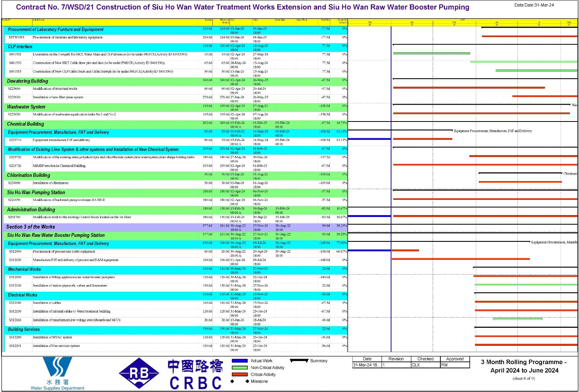
Task: Click activity name Installation of station pipework, valves and flowmeters
Action: [x=70, y=286]
